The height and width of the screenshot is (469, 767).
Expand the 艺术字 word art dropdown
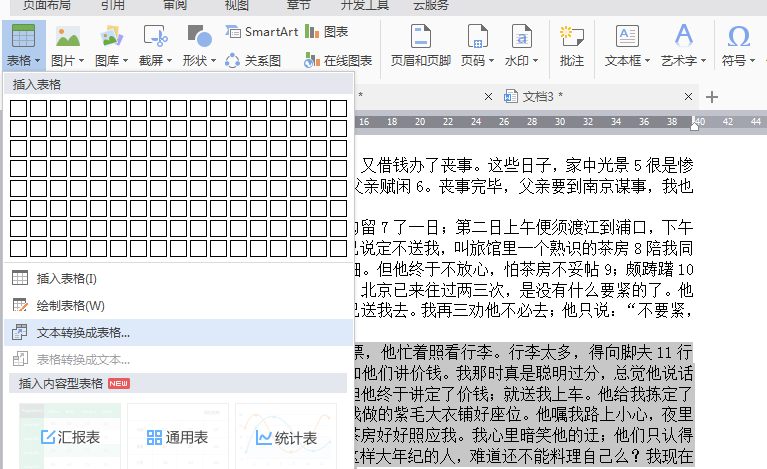tap(703, 61)
